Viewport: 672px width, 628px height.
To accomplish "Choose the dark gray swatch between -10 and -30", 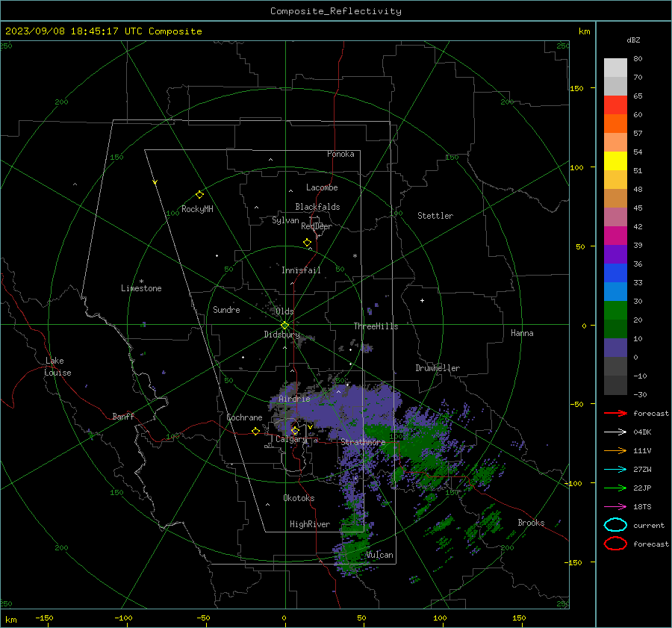I will tap(615, 385).
